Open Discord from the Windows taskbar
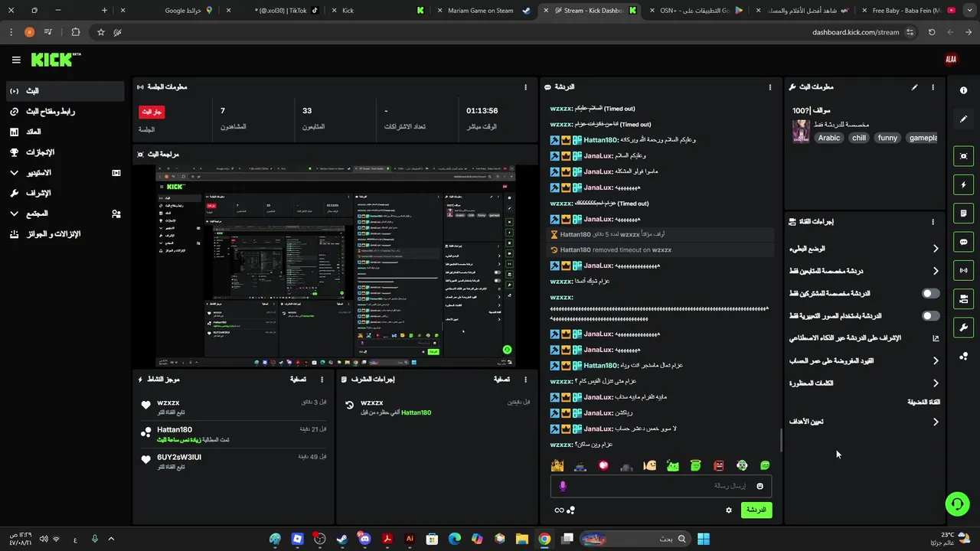Viewport: 980px width, 551px height. point(364,539)
